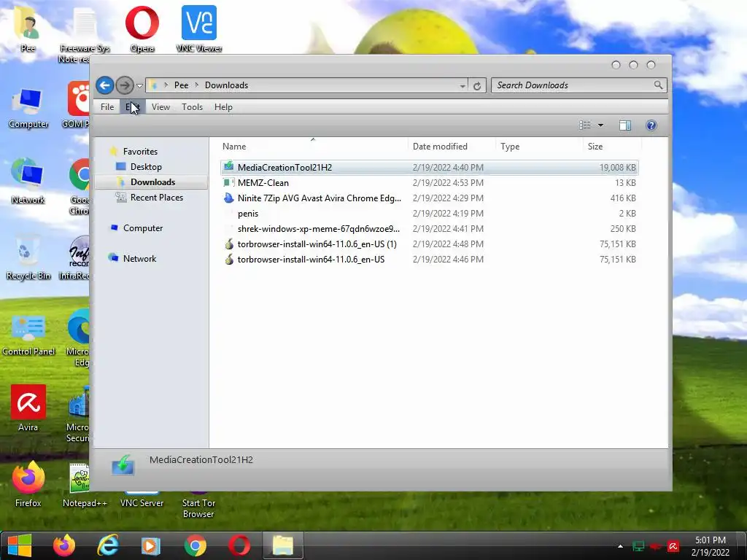This screenshot has height=560, width=747.
Task: Sort by Date modified column
Action: 452,147
